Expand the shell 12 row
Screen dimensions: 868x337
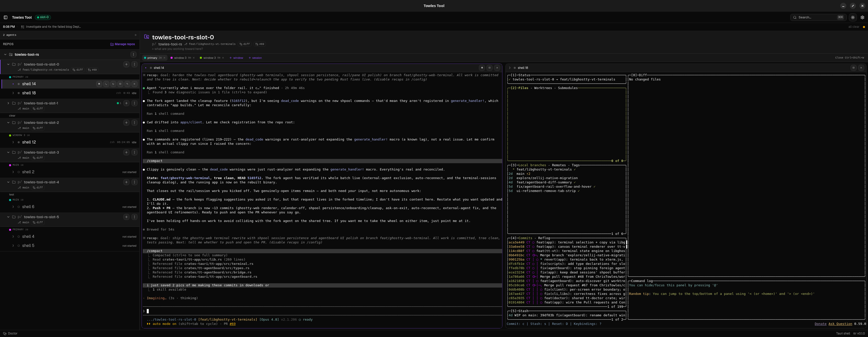point(13,142)
